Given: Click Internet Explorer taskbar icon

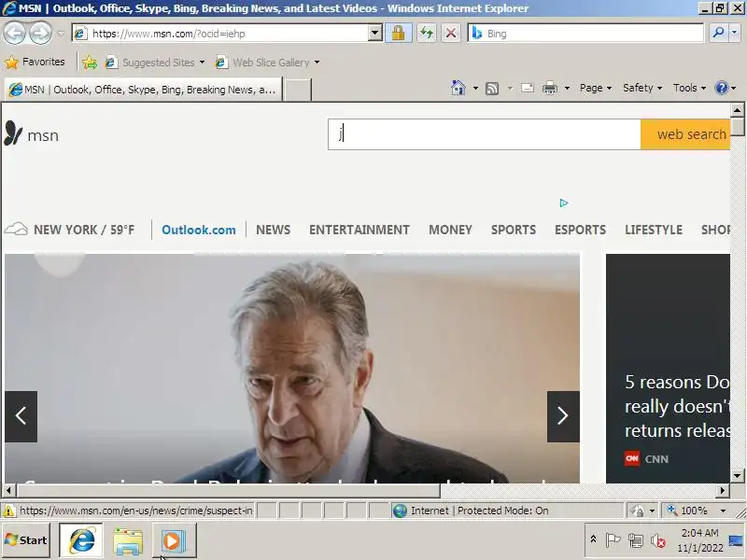Looking at the screenshot, I should coord(81,540).
